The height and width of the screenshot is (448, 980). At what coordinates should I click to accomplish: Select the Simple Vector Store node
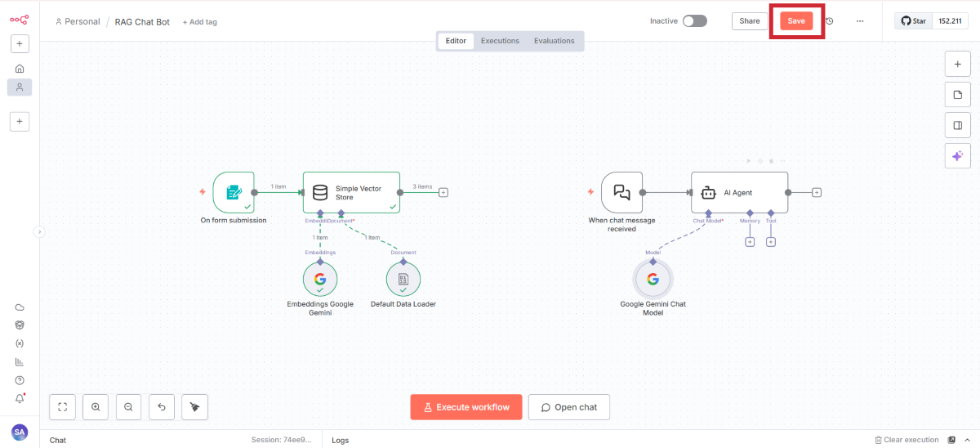pyautogui.click(x=351, y=192)
